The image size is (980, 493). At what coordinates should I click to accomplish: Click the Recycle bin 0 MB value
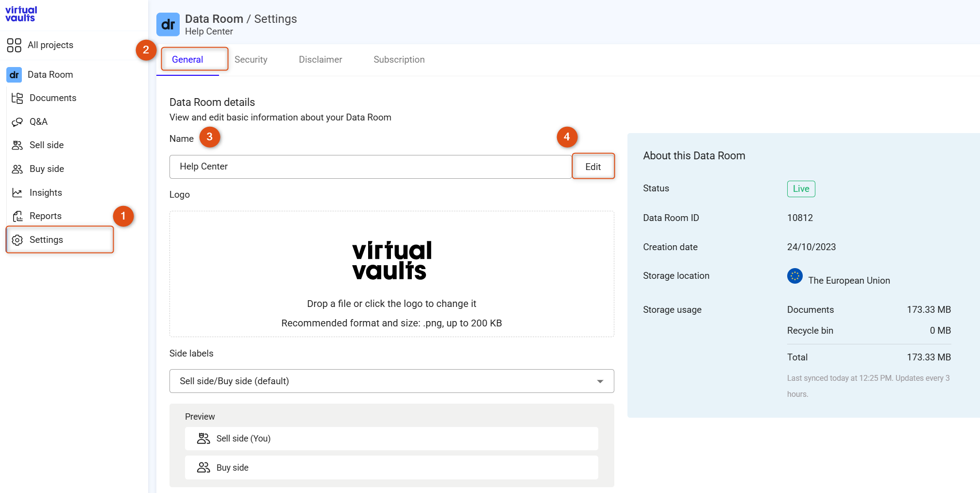coord(940,331)
